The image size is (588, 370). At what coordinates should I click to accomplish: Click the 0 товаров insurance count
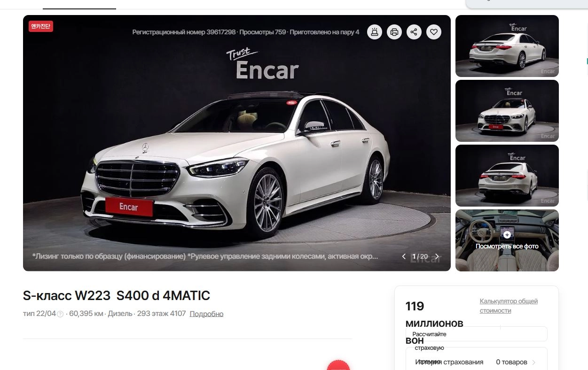pos(511,362)
